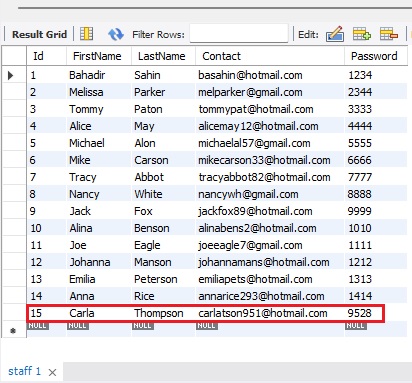
Task: Insert a new row with the add-row icon
Action: [362, 34]
